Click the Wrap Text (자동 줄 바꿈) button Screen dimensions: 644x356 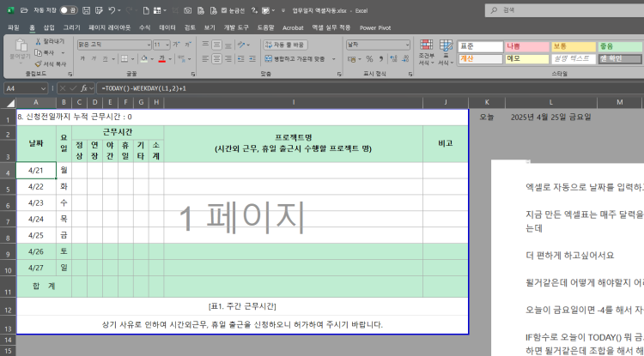point(284,45)
